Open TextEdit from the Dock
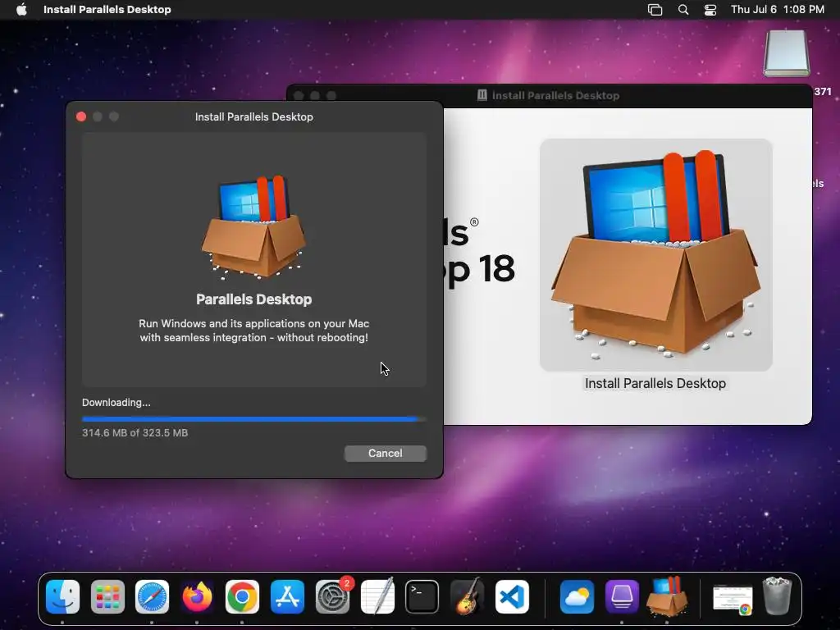The height and width of the screenshot is (630, 840). (377, 597)
